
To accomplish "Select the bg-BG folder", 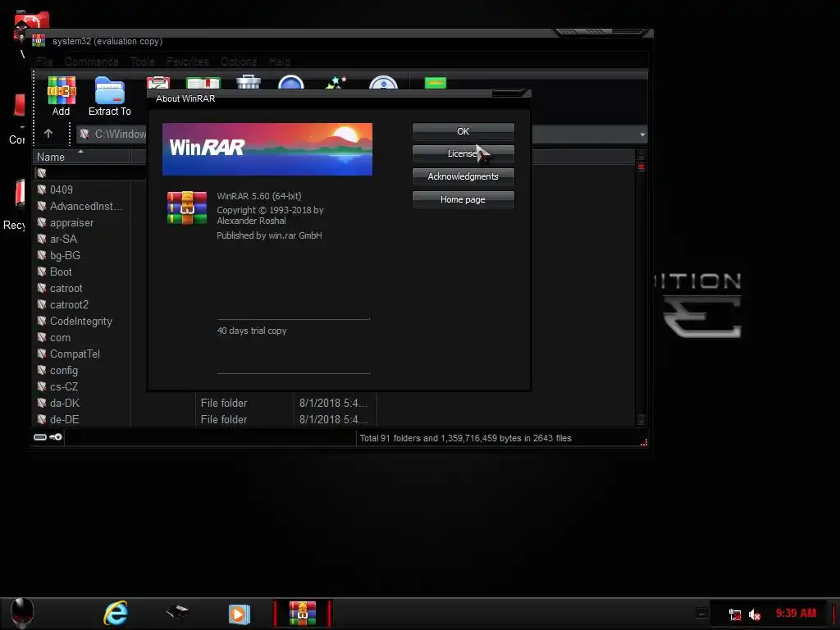I will (x=65, y=256).
